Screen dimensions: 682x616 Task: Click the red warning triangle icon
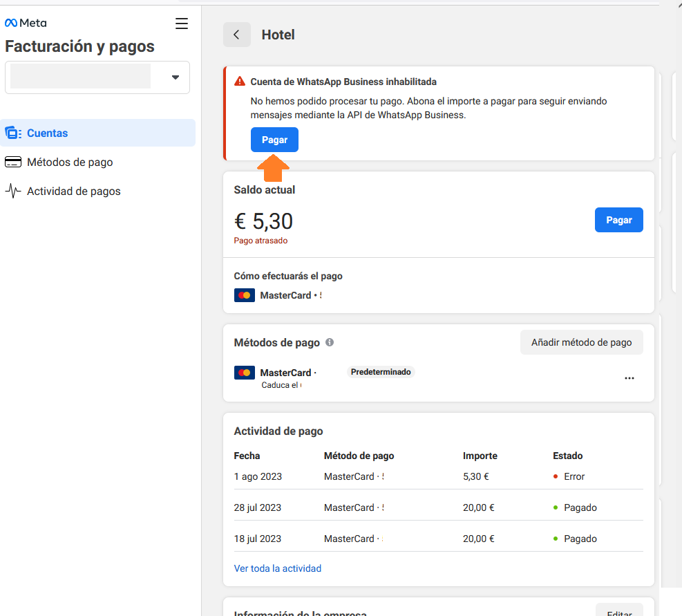tap(240, 82)
